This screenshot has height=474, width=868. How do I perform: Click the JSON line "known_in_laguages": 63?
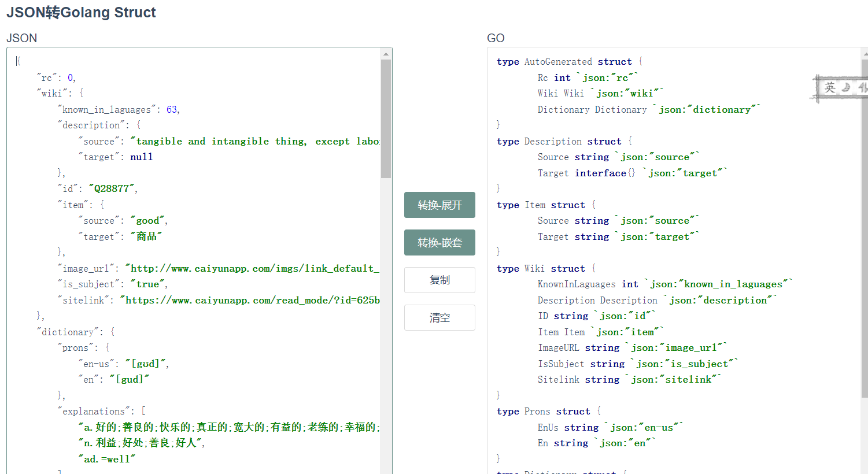[119, 109]
